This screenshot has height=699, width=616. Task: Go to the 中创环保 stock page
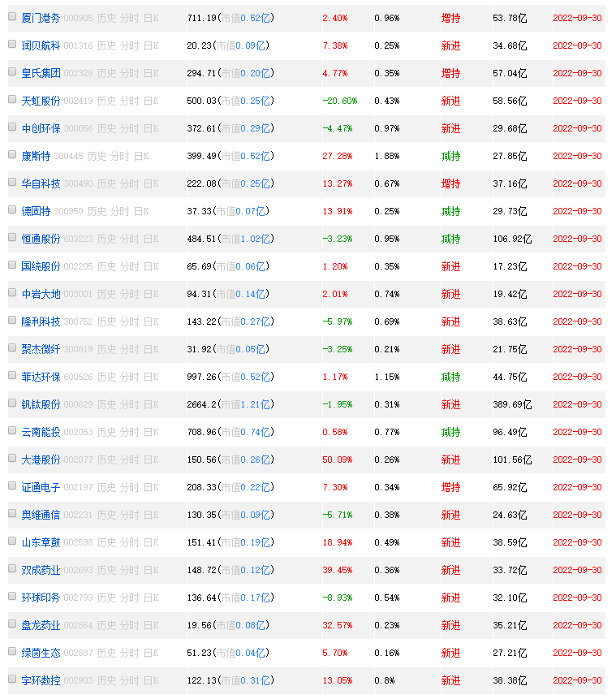[41, 129]
